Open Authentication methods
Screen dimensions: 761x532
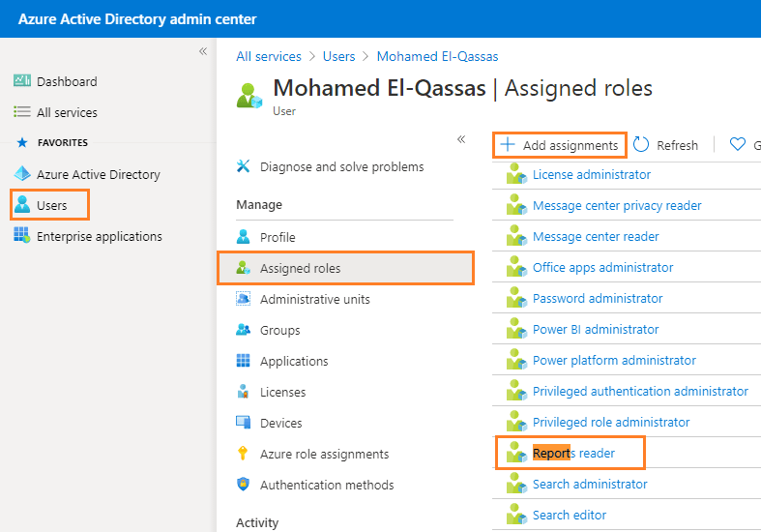click(x=327, y=485)
